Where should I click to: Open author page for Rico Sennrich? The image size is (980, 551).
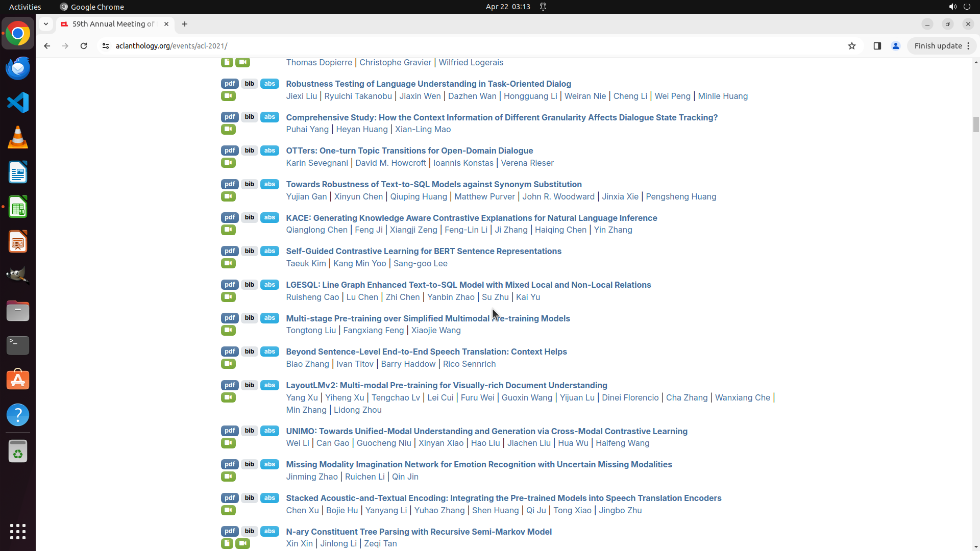(x=469, y=364)
